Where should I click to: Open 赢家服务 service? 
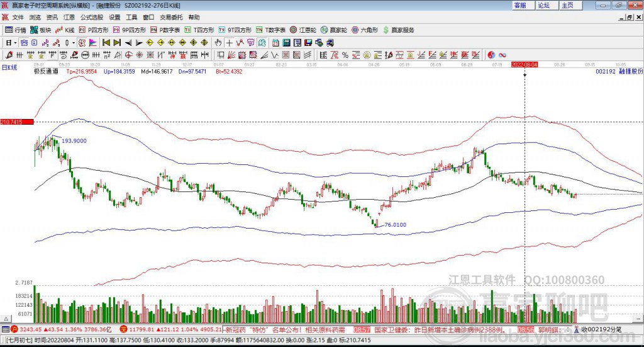(x=398, y=30)
